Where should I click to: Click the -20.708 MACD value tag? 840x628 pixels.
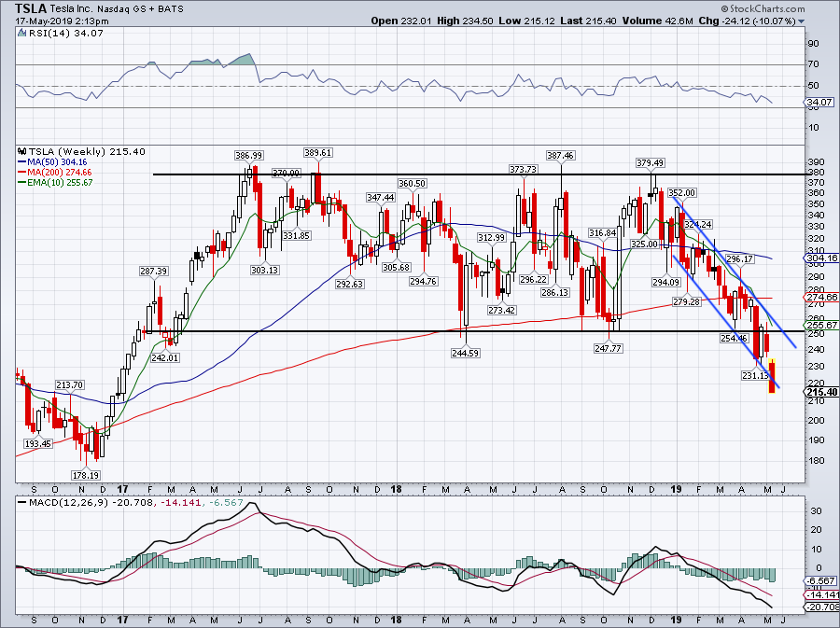821,607
